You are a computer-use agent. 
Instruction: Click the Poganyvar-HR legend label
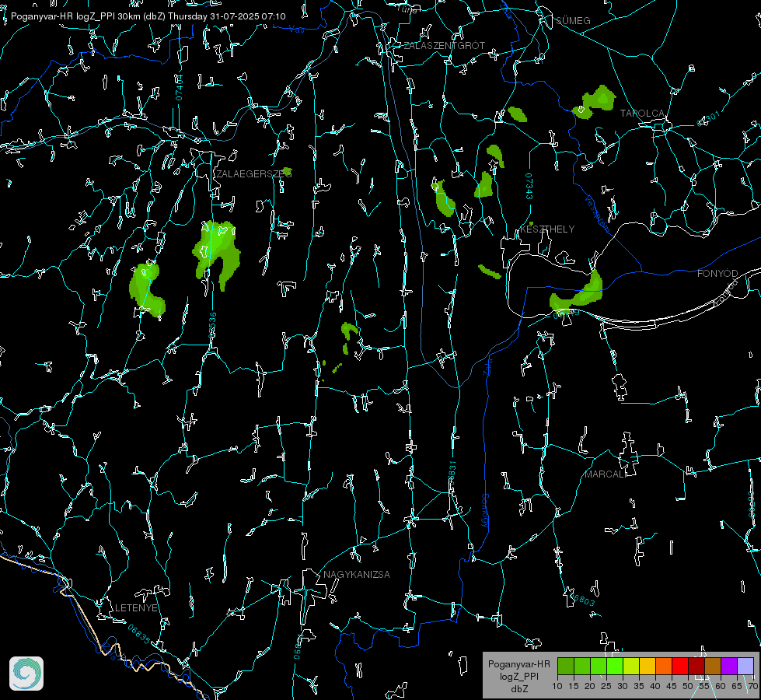coord(519,664)
